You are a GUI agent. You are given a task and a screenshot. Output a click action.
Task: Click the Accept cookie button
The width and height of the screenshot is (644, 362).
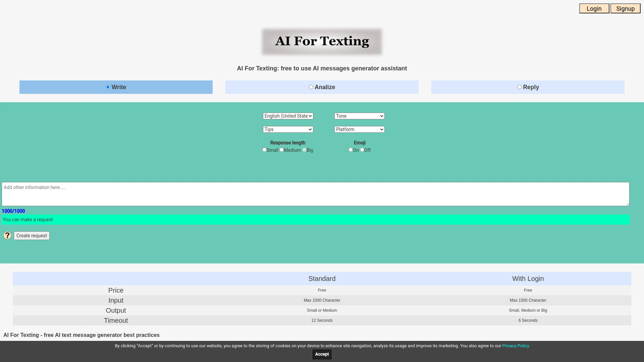click(x=322, y=354)
